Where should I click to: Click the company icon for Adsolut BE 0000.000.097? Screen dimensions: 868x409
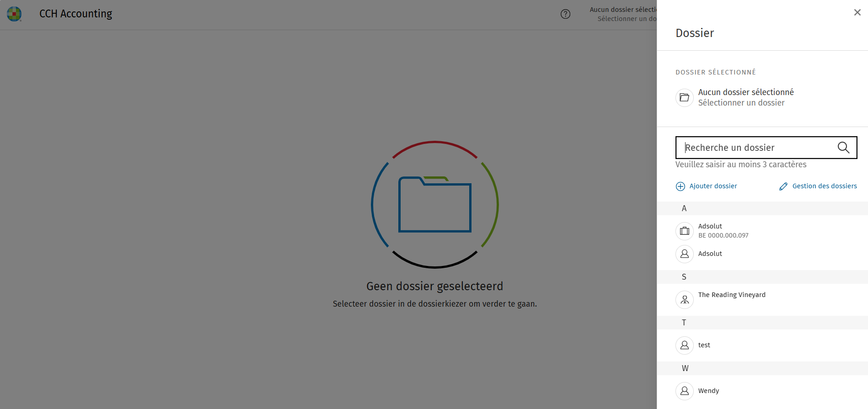coord(684,231)
